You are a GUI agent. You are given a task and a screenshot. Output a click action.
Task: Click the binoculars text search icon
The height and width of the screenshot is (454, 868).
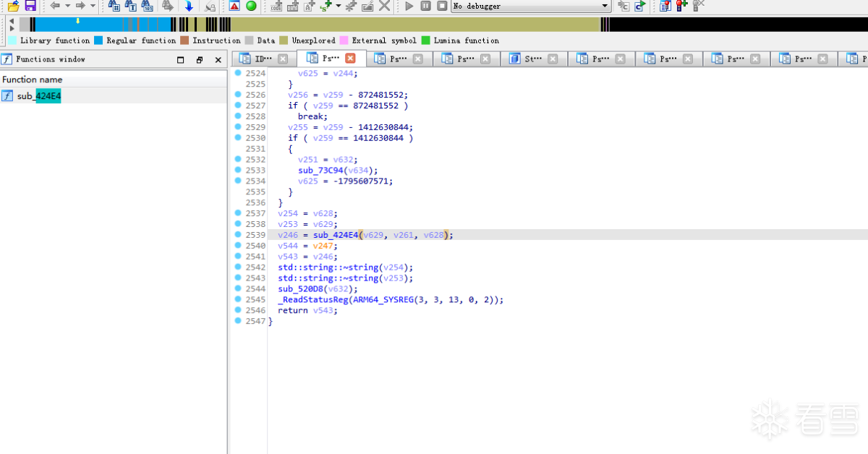click(130, 6)
